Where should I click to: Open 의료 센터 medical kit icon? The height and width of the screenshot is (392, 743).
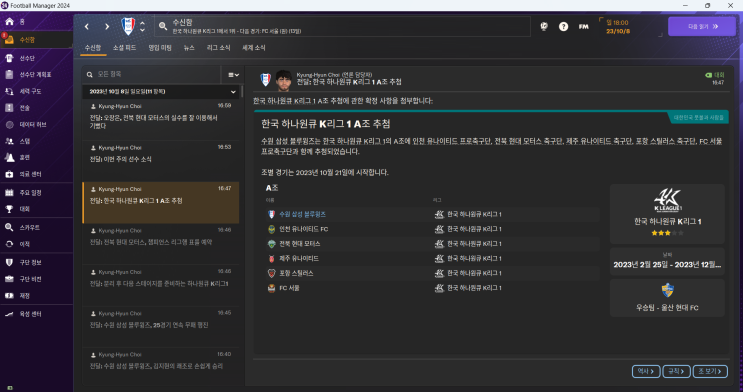pyautogui.click(x=9, y=174)
